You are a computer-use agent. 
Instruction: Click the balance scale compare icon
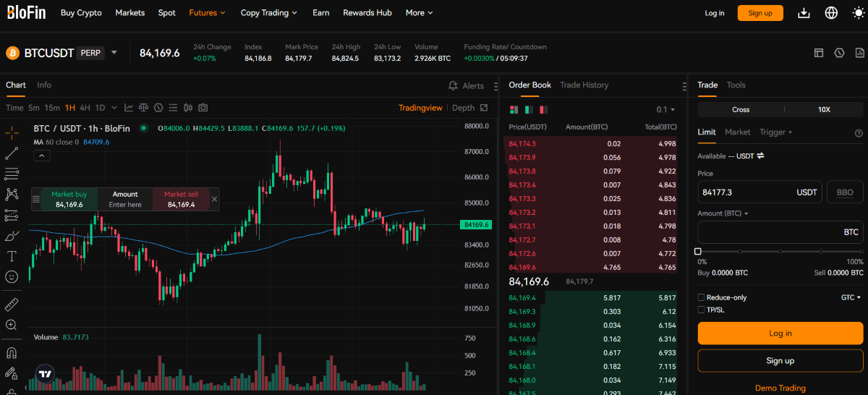click(x=144, y=108)
